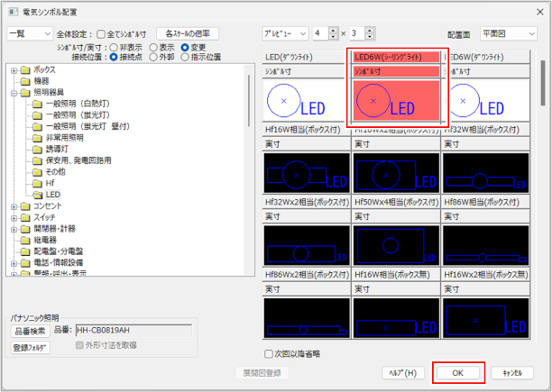Screen dimensions: 552x392
Task: Select the Hf32W相当(ボックス付) fixture symbol
Action: tap(484, 171)
